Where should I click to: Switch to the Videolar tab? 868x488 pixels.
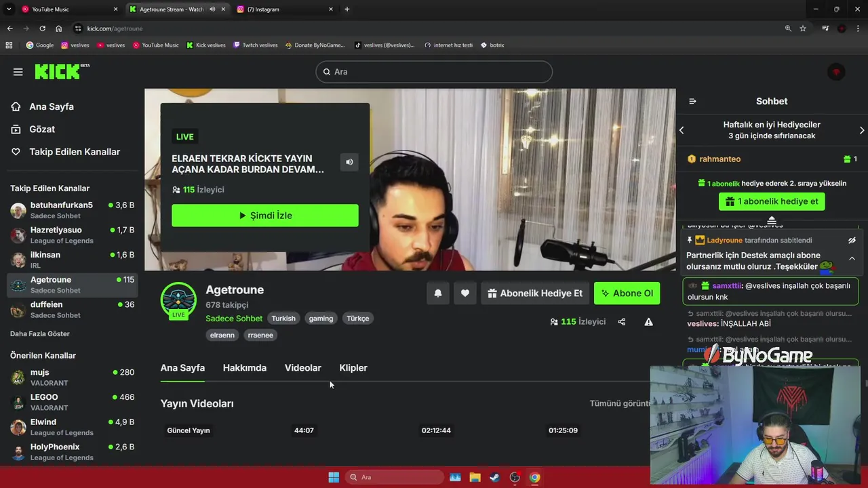(x=303, y=368)
